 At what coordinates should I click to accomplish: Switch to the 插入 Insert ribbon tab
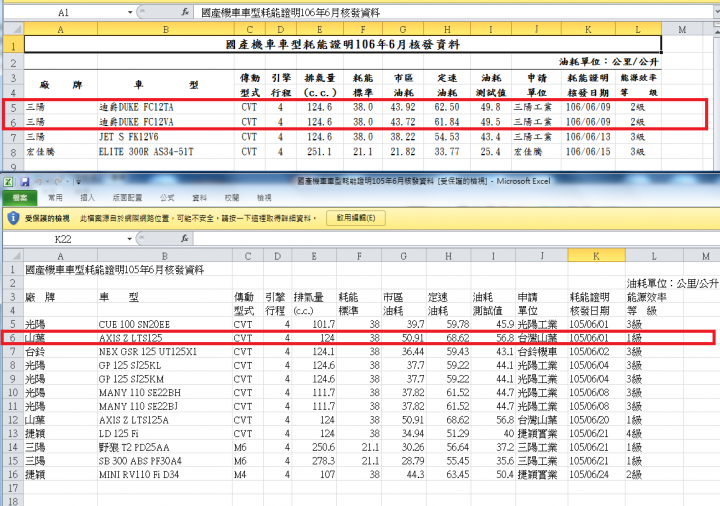tap(87, 197)
